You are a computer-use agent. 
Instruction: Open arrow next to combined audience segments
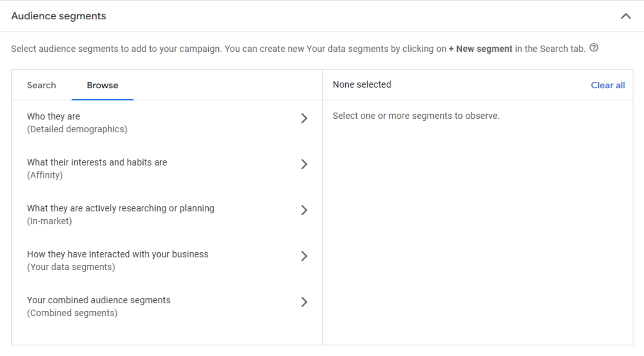[304, 302]
